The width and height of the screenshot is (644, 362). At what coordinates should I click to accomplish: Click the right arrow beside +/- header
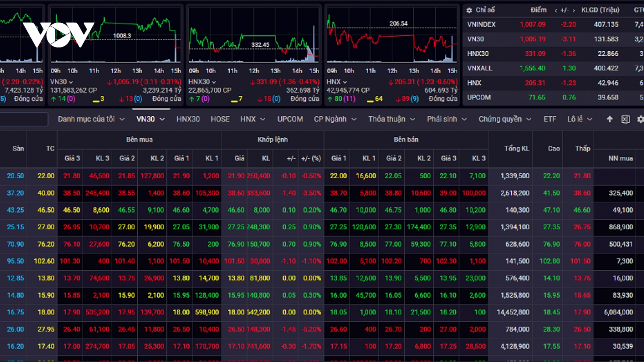(x=574, y=10)
